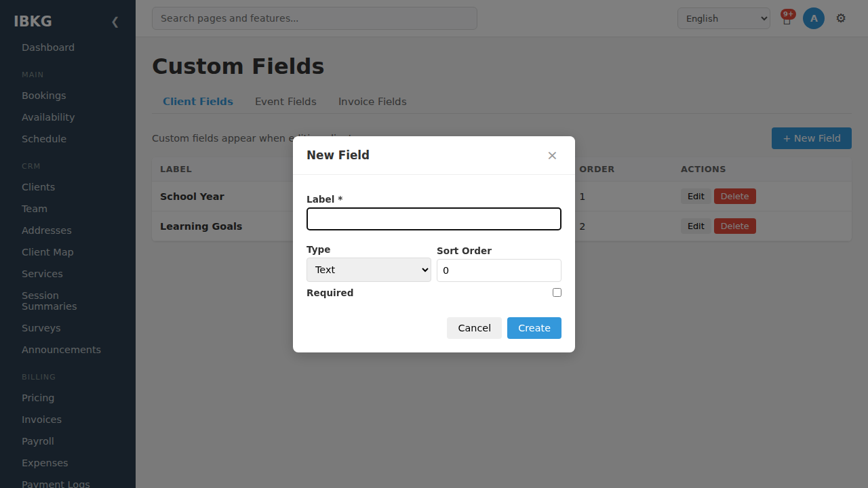The image size is (868, 488).
Task: Switch to the Invoice Fields tab
Action: tap(372, 102)
